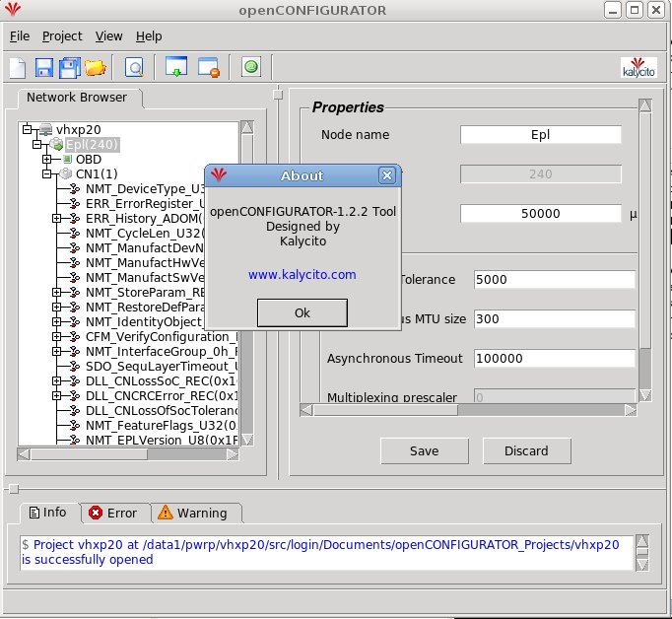Click the vhxp20 network icon in the tree
672x619 pixels.
pyautogui.click(x=46, y=129)
